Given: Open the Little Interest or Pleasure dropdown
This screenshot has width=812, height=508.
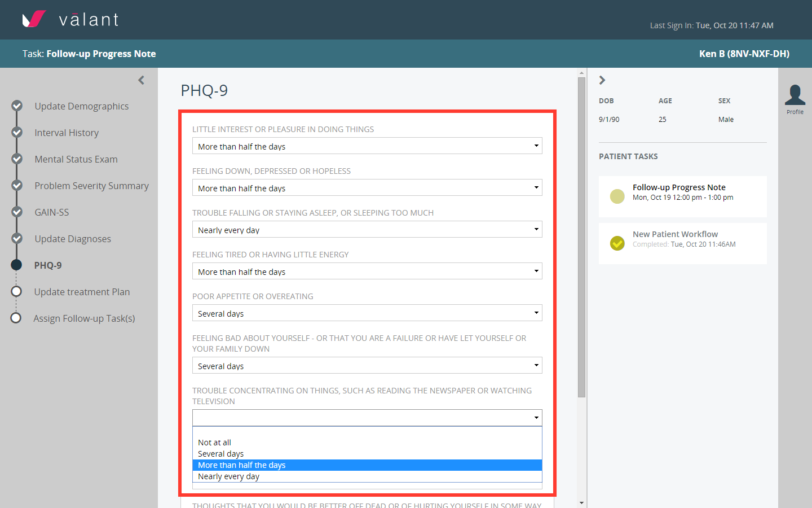Looking at the screenshot, I should (x=367, y=146).
